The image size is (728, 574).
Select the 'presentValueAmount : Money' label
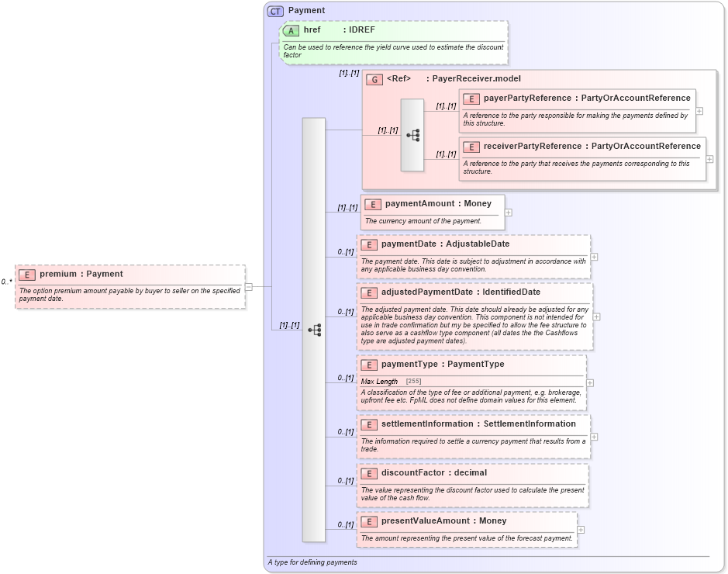click(444, 521)
